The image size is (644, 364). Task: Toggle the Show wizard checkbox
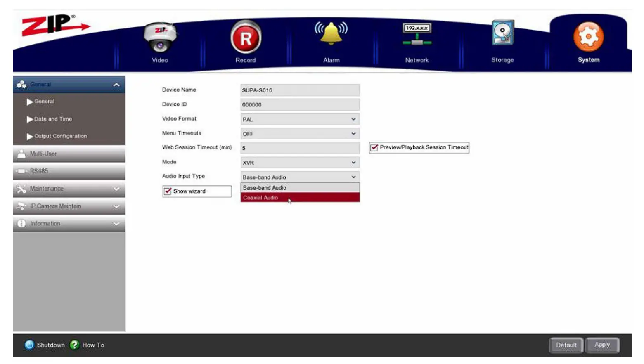[168, 191]
